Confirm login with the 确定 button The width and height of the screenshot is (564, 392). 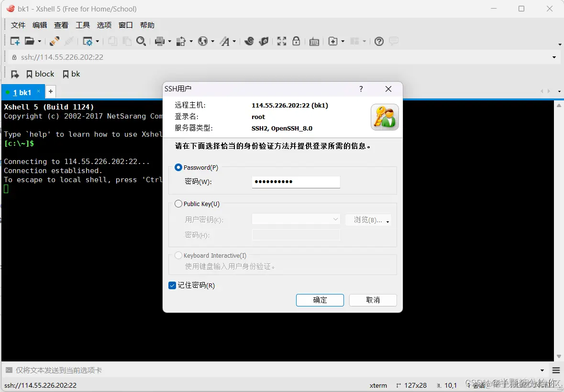coord(320,300)
